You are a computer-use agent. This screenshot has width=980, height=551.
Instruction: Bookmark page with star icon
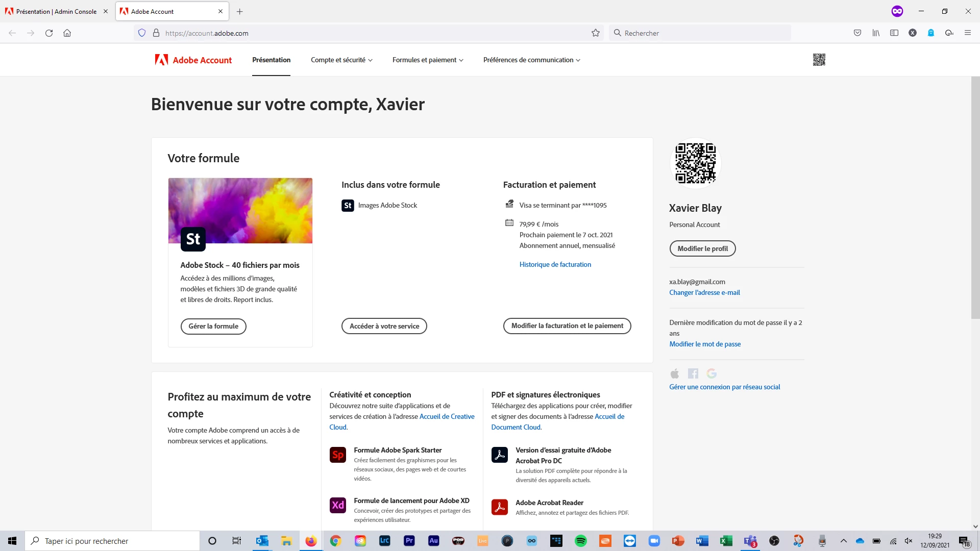(595, 33)
